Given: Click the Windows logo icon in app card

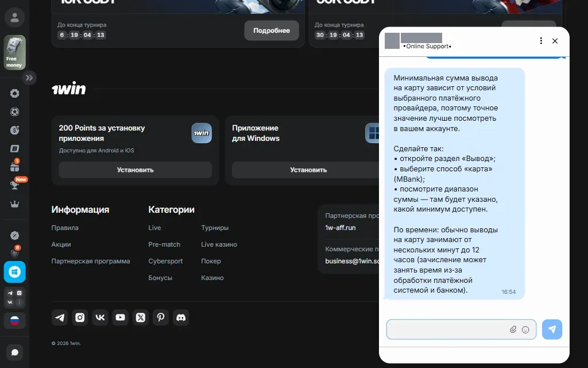Looking at the screenshot, I should (373, 133).
